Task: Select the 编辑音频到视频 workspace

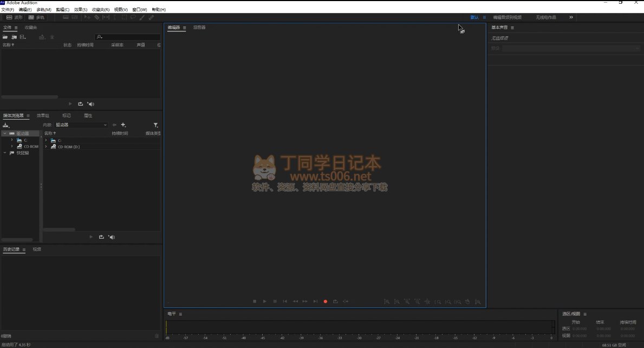Action: point(507,17)
